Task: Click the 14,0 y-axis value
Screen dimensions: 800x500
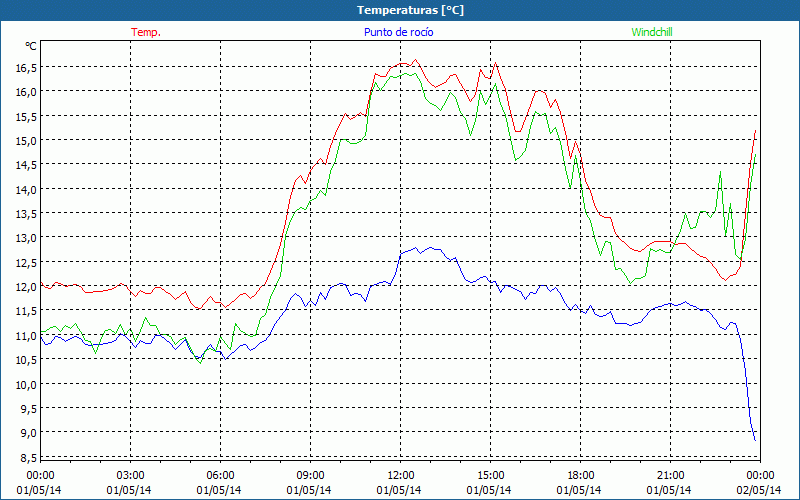Action: (26, 189)
